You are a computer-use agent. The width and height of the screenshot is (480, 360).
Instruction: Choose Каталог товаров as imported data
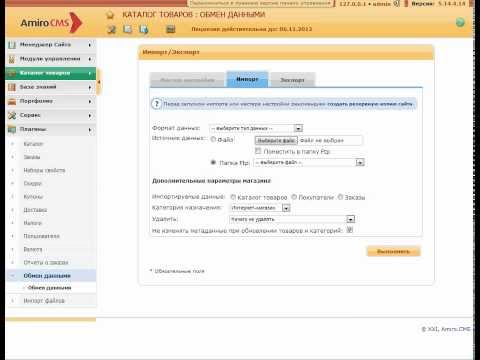click(233, 197)
